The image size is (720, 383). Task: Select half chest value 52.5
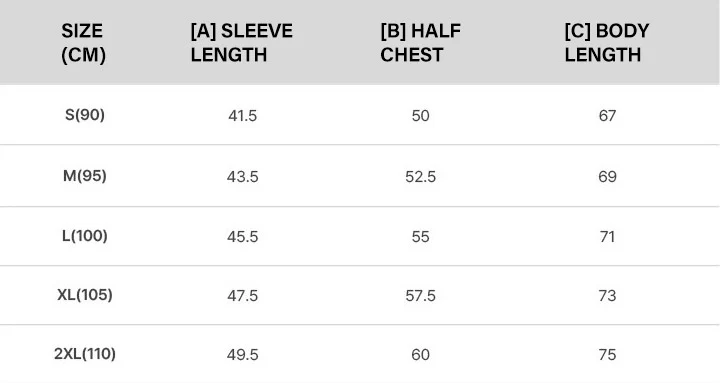pos(420,177)
